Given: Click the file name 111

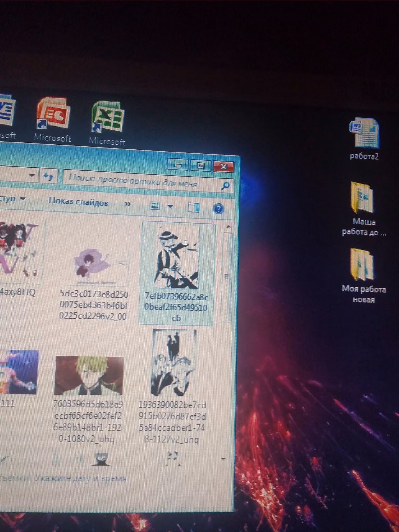Looking at the screenshot, I should tap(7, 403).
